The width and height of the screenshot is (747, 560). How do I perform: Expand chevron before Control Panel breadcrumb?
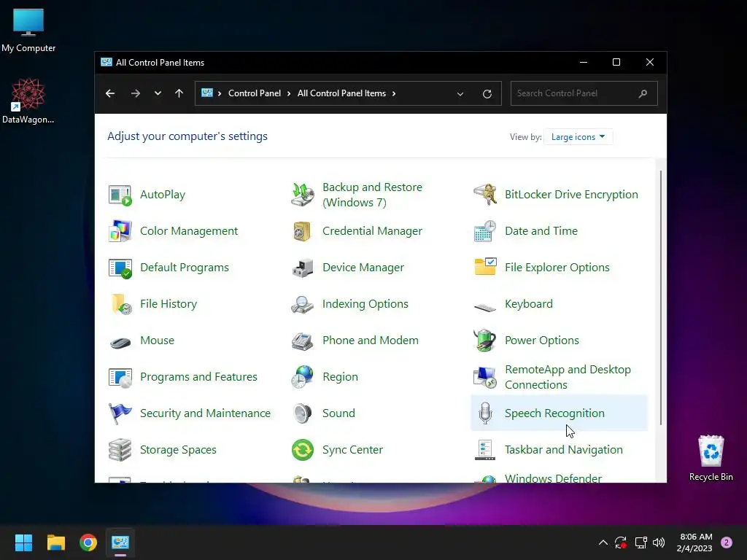tap(219, 93)
